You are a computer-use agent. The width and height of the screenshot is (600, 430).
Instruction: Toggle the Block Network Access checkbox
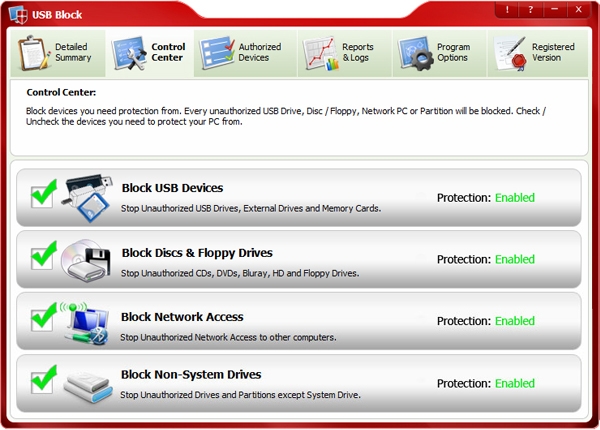tap(42, 319)
